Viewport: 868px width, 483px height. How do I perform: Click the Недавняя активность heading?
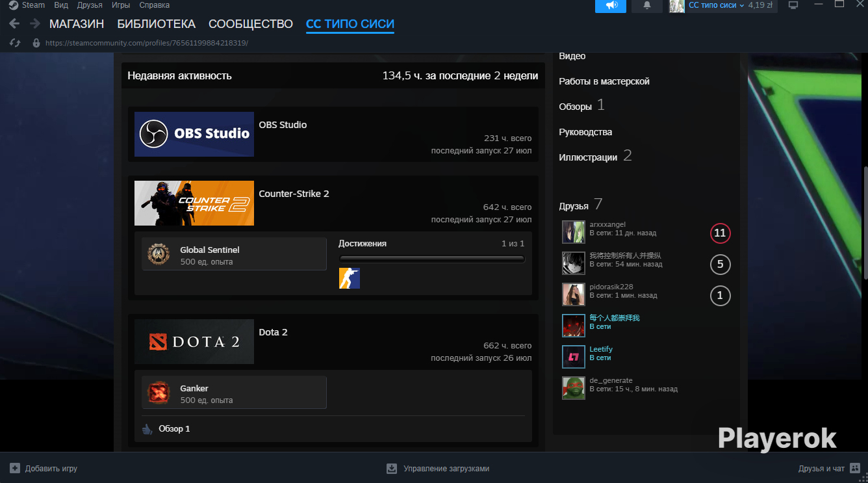(179, 76)
